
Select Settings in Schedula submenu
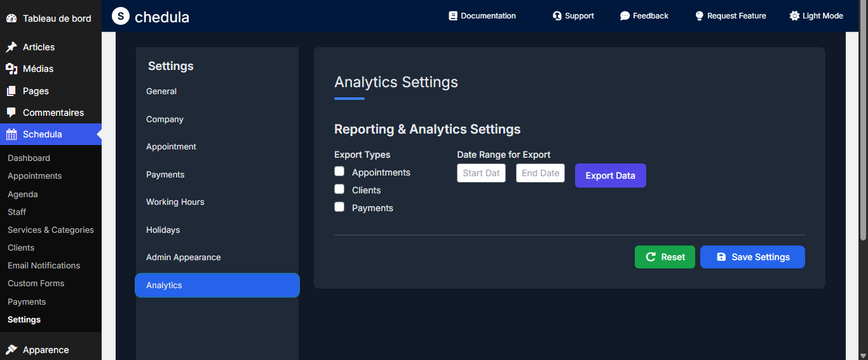pyautogui.click(x=51, y=319)
